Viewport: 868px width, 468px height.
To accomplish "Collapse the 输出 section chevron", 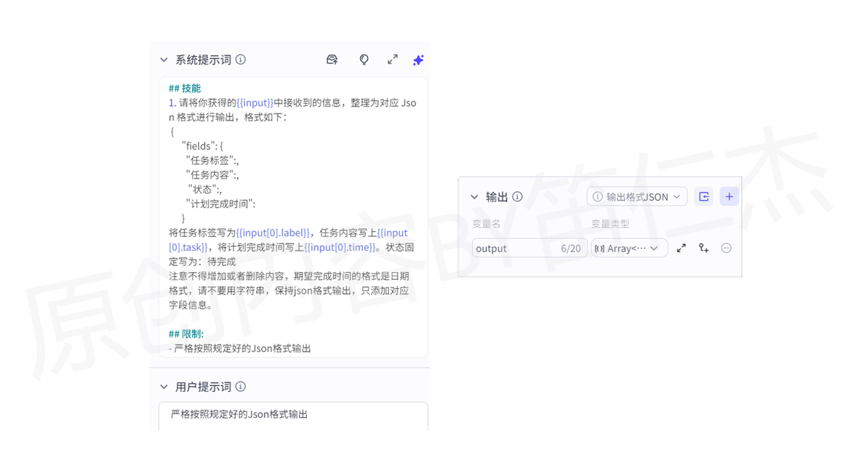I will pyautogui.click(x=474, y=197).
